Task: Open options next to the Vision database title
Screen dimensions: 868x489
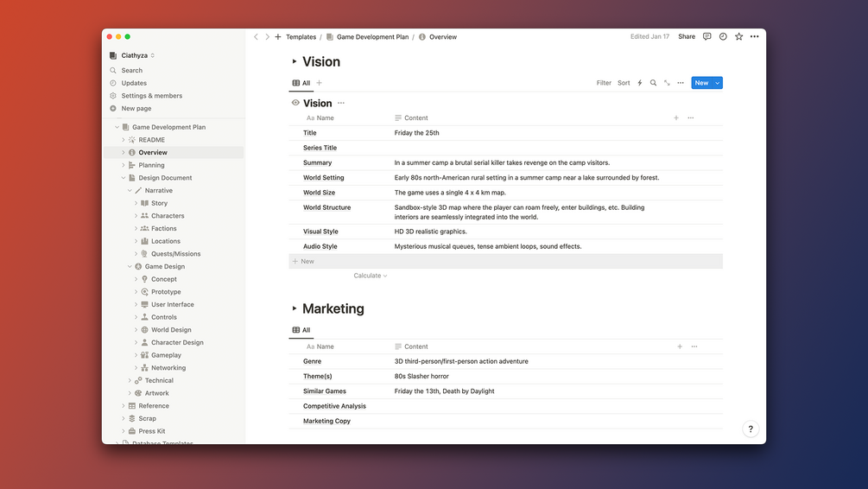Action: (x=341, y=103)
